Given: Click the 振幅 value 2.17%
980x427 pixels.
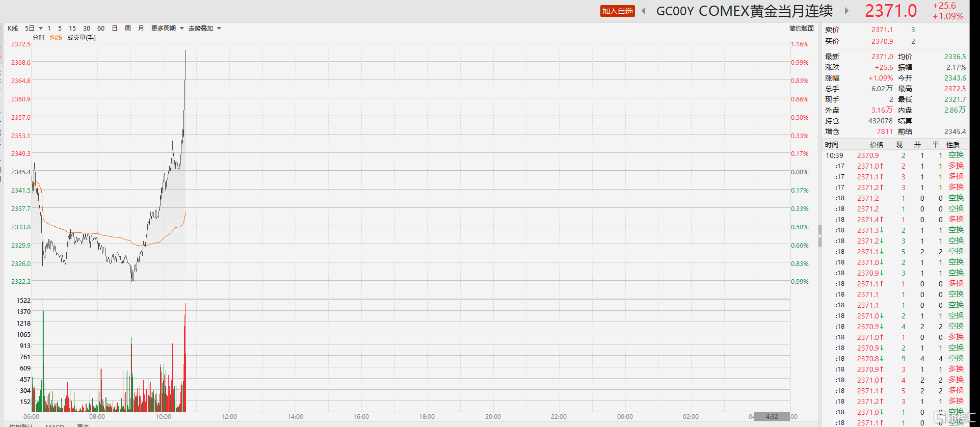Looking at the screenshot, I should click(956, 67).
